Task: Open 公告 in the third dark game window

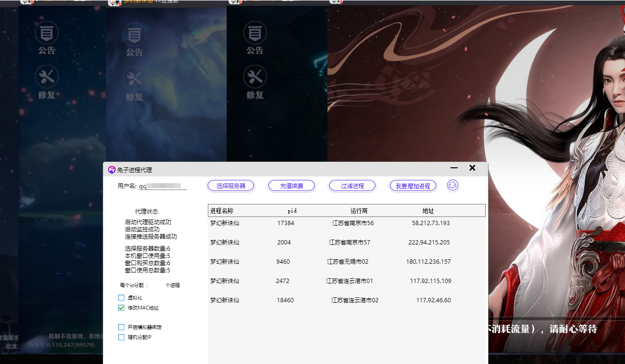Action: point(255,38)
